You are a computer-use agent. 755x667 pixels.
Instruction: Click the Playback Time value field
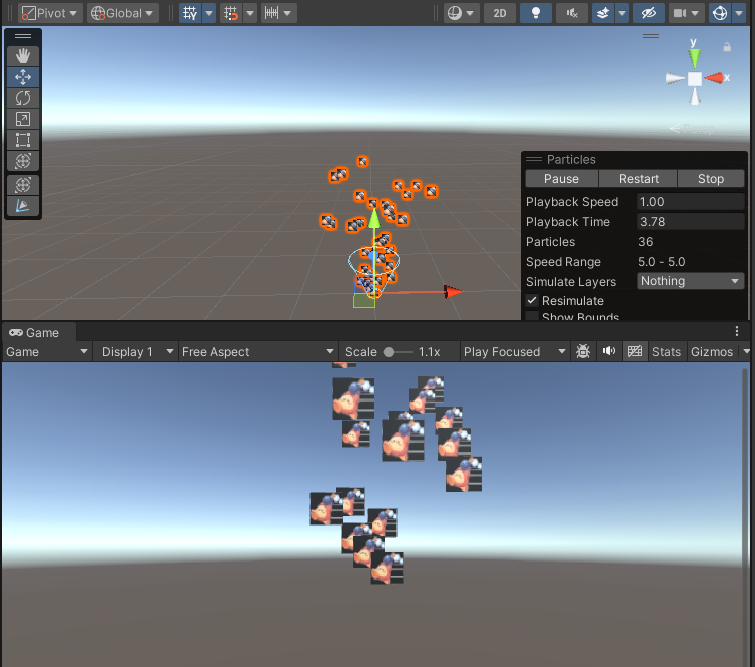point(690,222)
